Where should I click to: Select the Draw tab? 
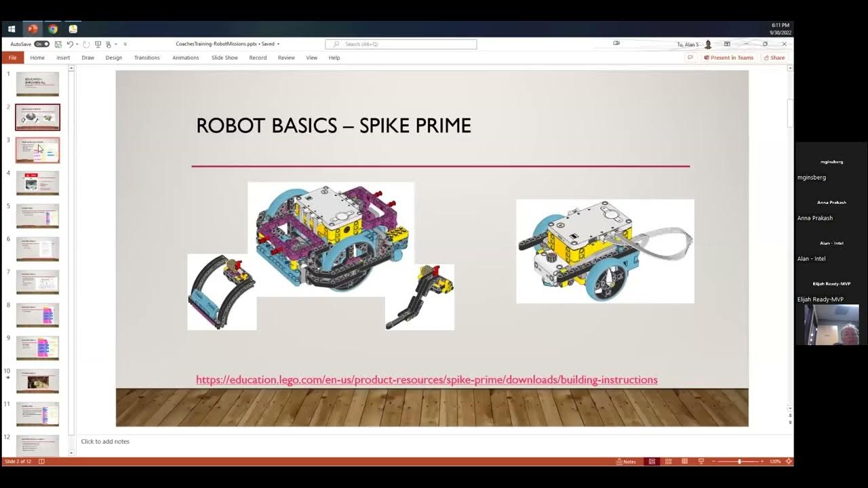[x=88, y=58]
